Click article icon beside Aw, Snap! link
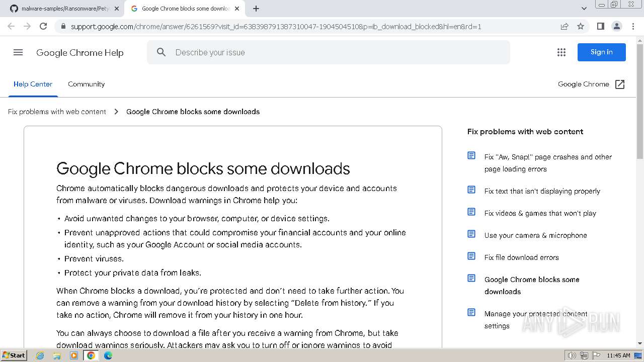 [x=471, y=155]
